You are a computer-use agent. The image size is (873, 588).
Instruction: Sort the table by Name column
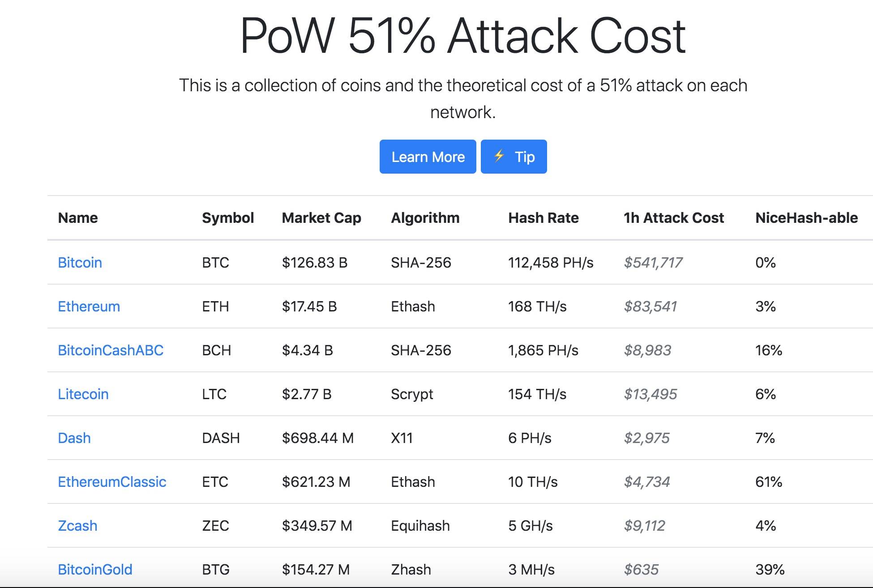[77, 218]
